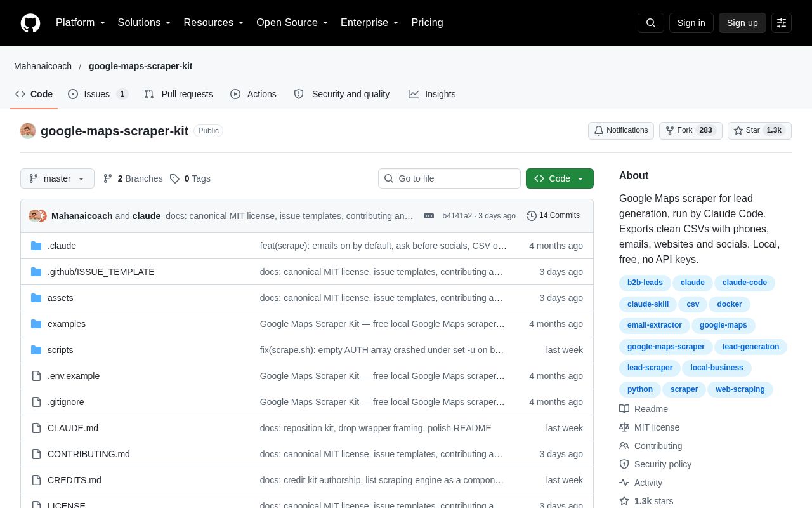
Task: Click the Sign in button
Action: pos(691,23)
